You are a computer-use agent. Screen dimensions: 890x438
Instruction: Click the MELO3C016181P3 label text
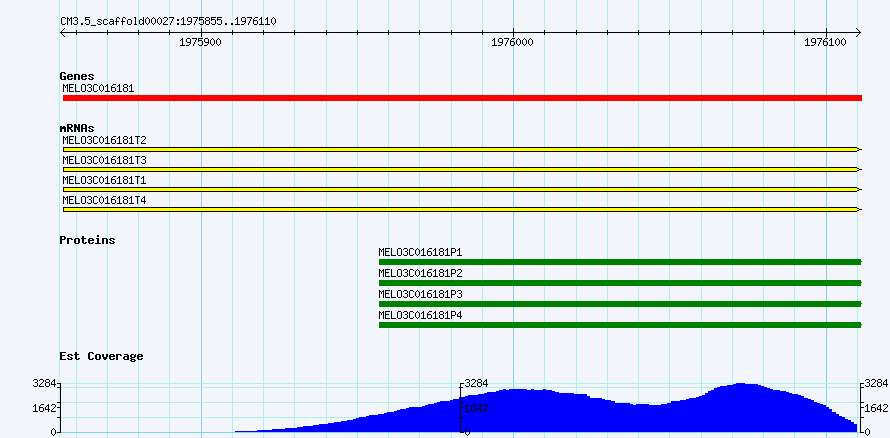421,294
